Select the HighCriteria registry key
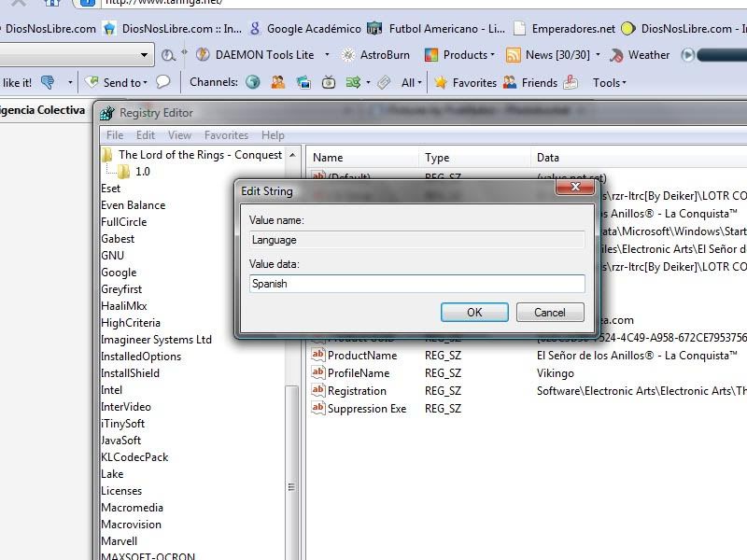 [131, 323]
